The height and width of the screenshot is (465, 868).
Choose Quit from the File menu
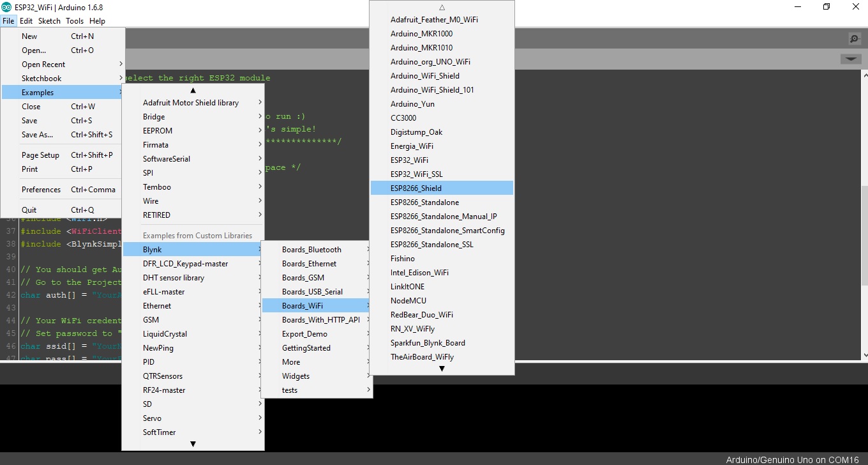tap(63, 210)
